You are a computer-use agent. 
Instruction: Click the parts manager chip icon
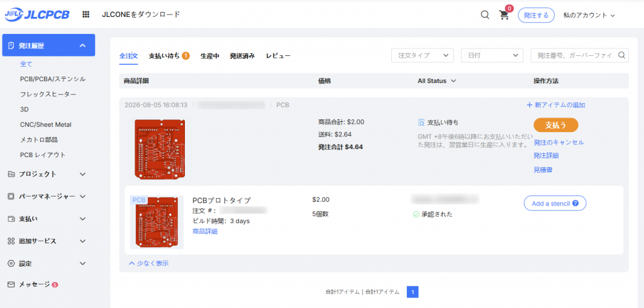coord(11,196)
